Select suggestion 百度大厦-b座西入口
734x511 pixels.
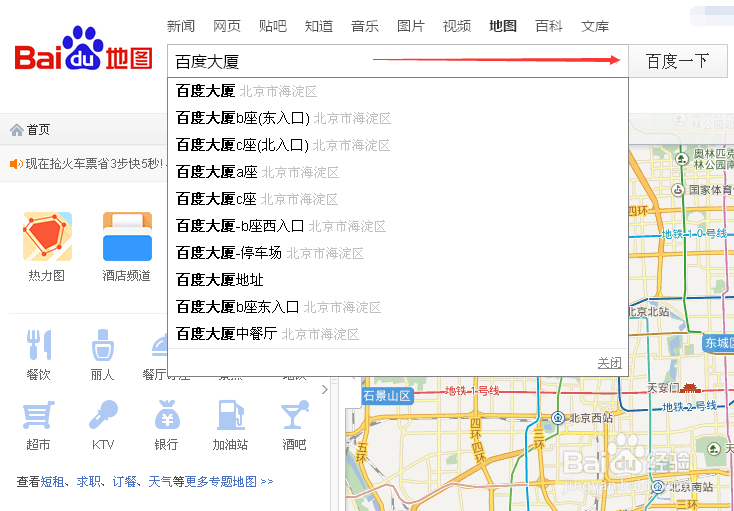[397, 226]
